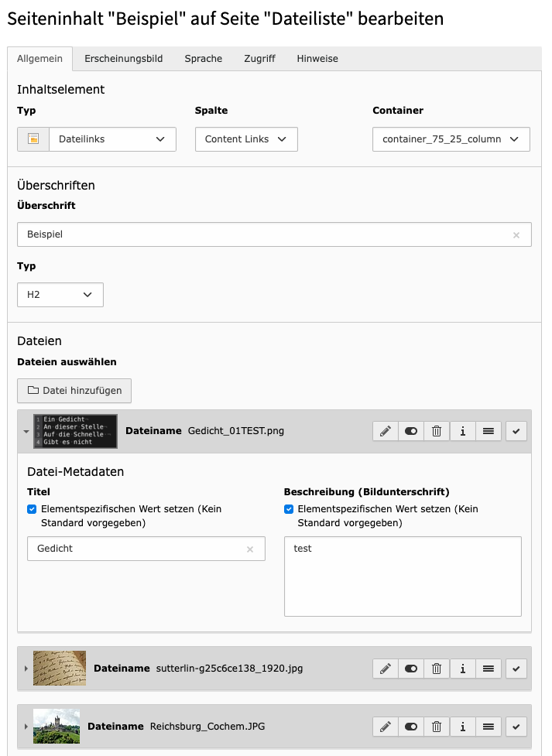Screen dimensions: 552x756
Task: Click the Reichsburg Cochem castle thumbnail
Action: point(57,726)
